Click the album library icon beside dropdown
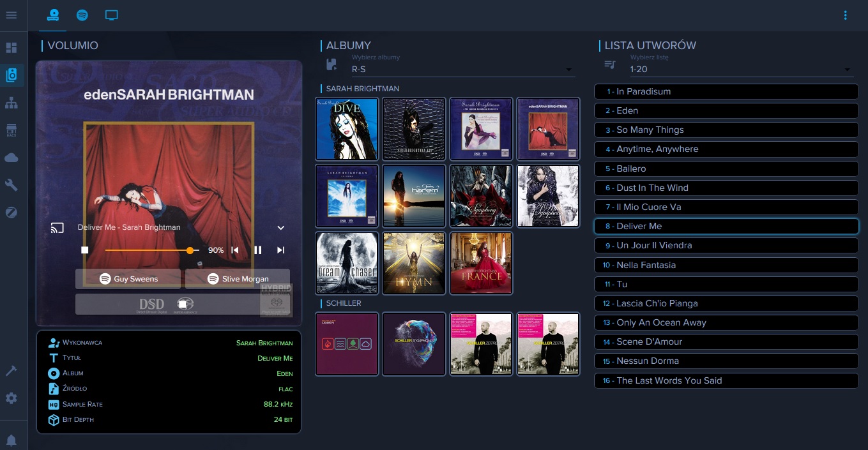The height and width of the screenshot is (450, 868). pyautogui.click(x=331, y=64)
